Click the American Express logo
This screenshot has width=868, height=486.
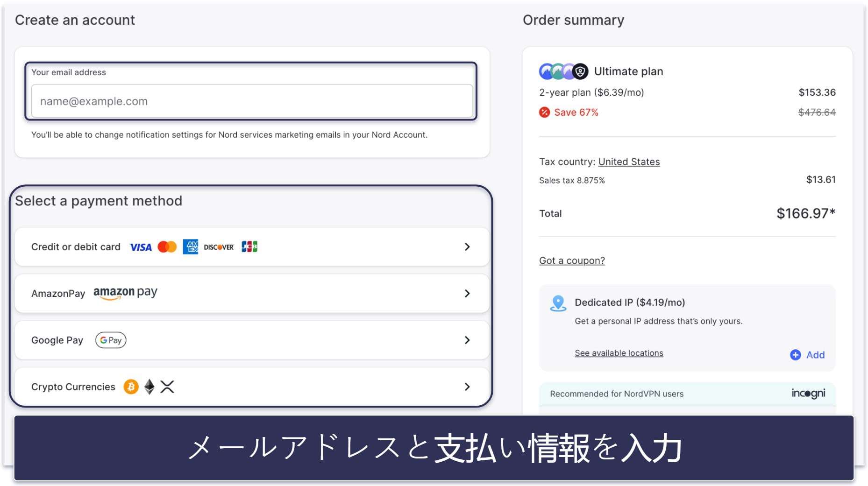(191, 247)
